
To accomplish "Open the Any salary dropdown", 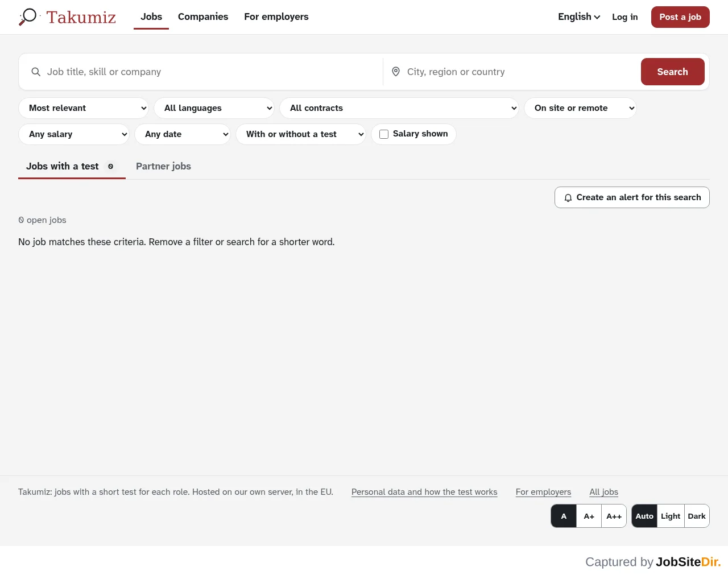I will point(74,134).
